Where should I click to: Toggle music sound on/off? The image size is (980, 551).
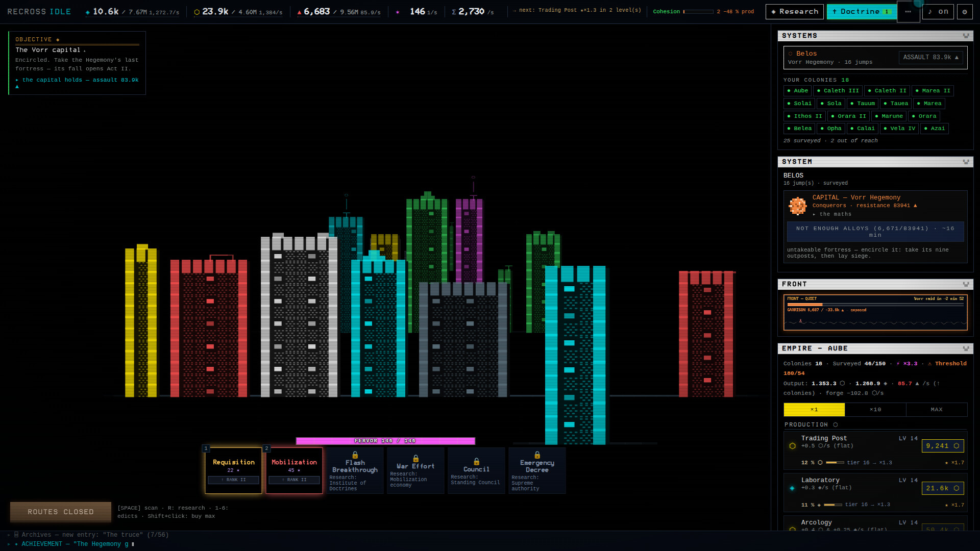(x=938, y=12)
